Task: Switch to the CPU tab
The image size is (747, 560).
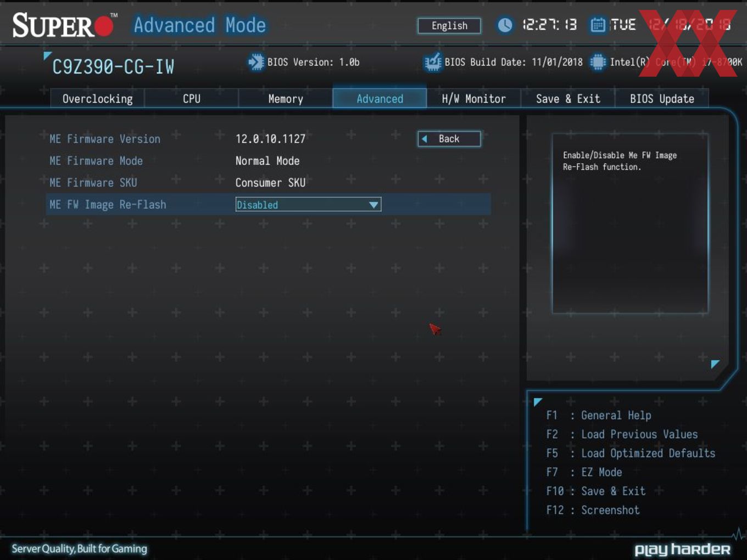Action: pos(192,99)
